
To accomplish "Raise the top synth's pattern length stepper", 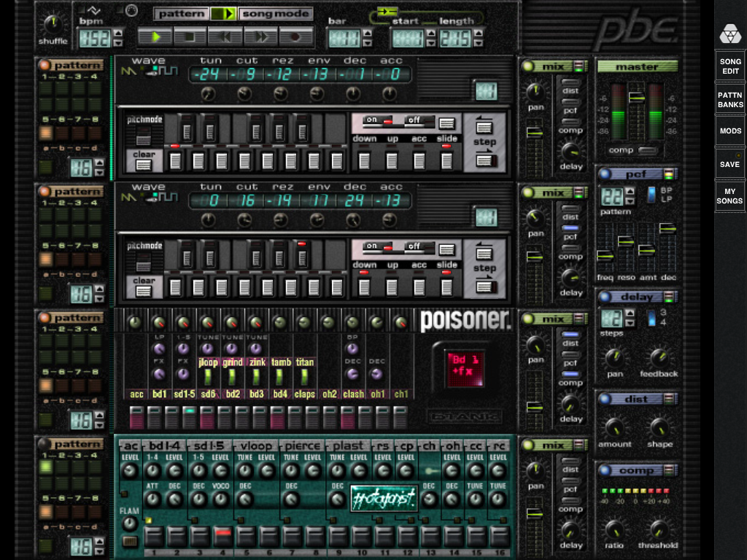I will tap(99, 163).
